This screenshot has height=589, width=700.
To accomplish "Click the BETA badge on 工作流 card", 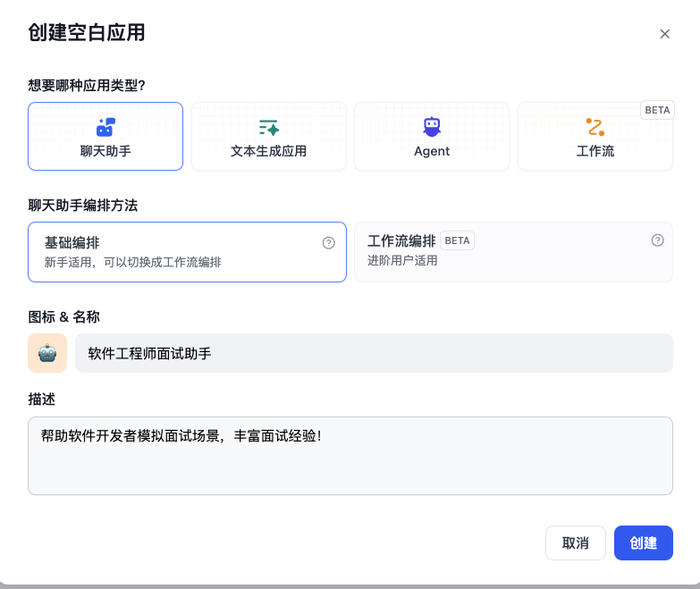I will 657,110.
